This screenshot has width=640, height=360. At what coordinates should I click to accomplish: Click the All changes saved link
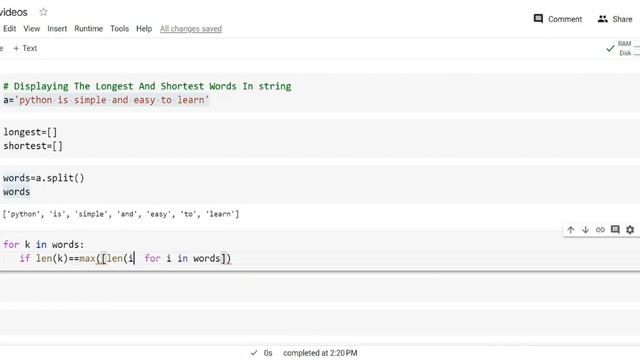[191, 29]
